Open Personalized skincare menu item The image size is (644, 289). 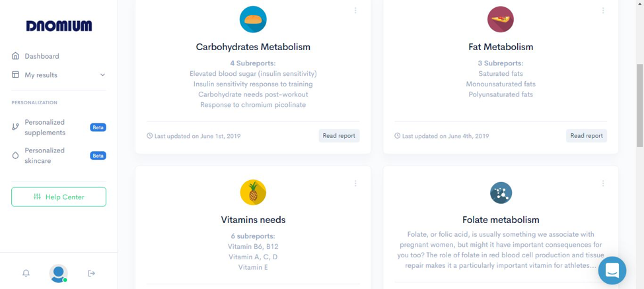58,156
